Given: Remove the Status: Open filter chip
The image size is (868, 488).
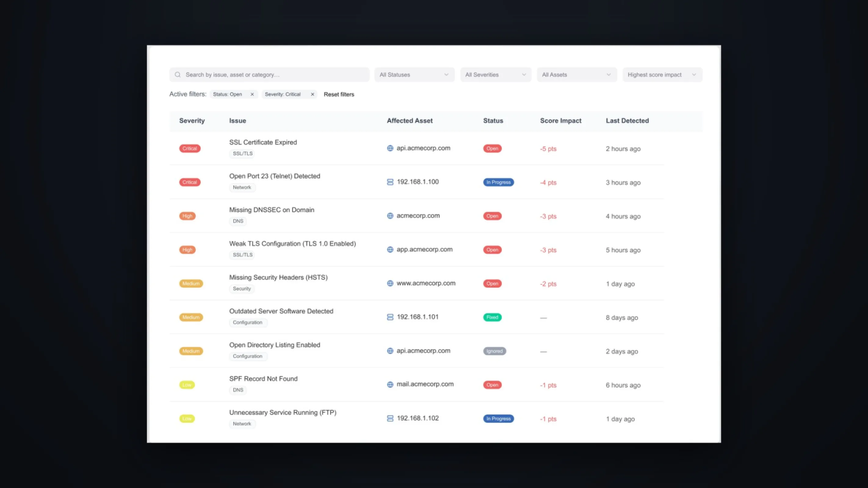Looking at the screenshot, I should pyautogui.click(x=252, y=94).
